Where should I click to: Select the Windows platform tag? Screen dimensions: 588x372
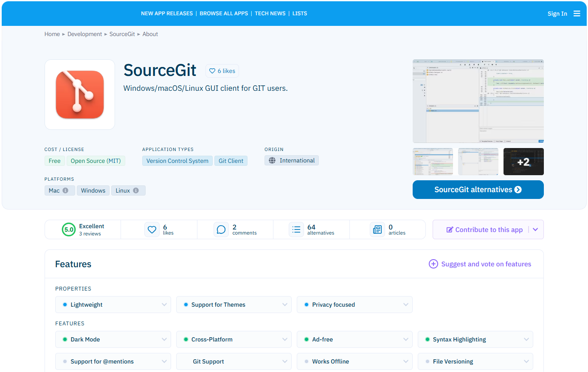click(x=93, y=190)
